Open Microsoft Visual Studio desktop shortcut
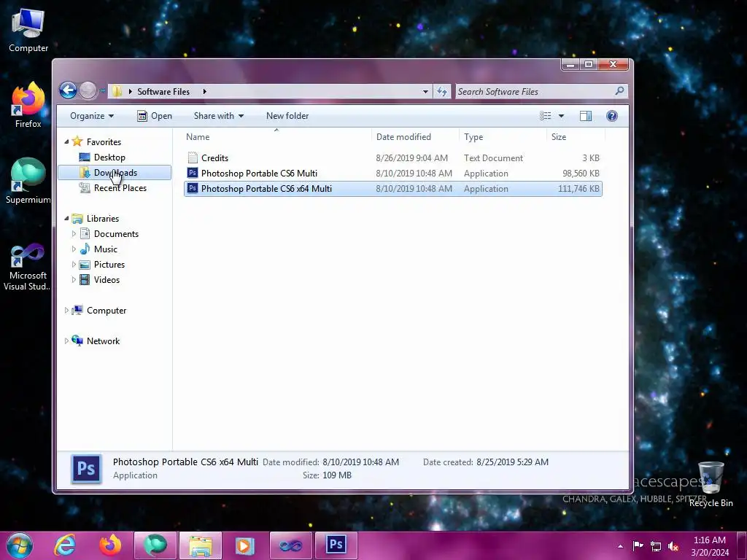 [27, 267]
